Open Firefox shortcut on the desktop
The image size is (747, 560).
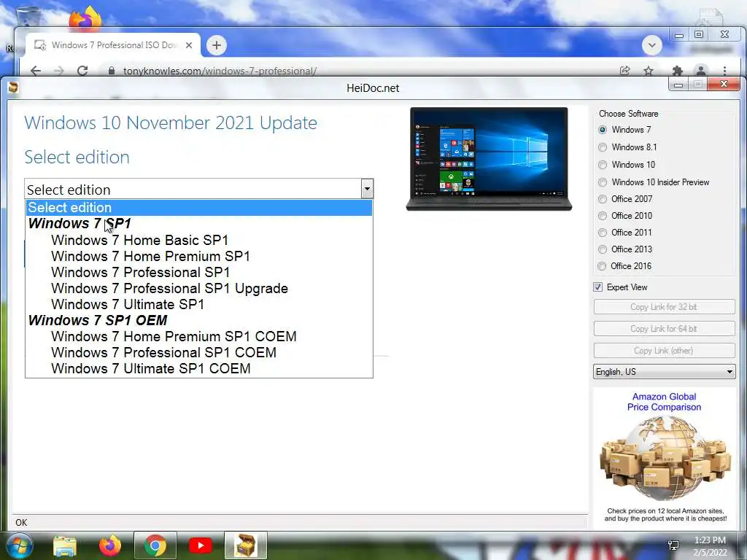click(x=85, y=19)
